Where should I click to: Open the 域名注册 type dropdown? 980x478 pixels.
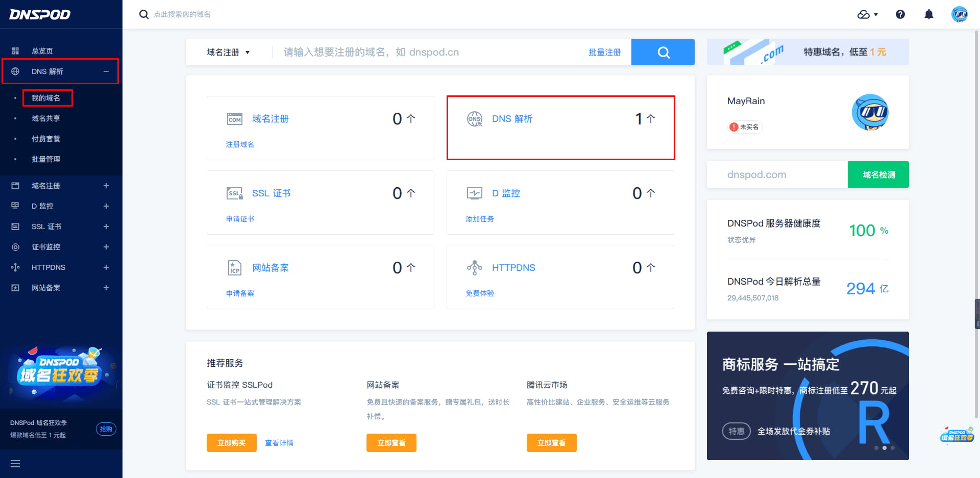[x=228, y=52]
